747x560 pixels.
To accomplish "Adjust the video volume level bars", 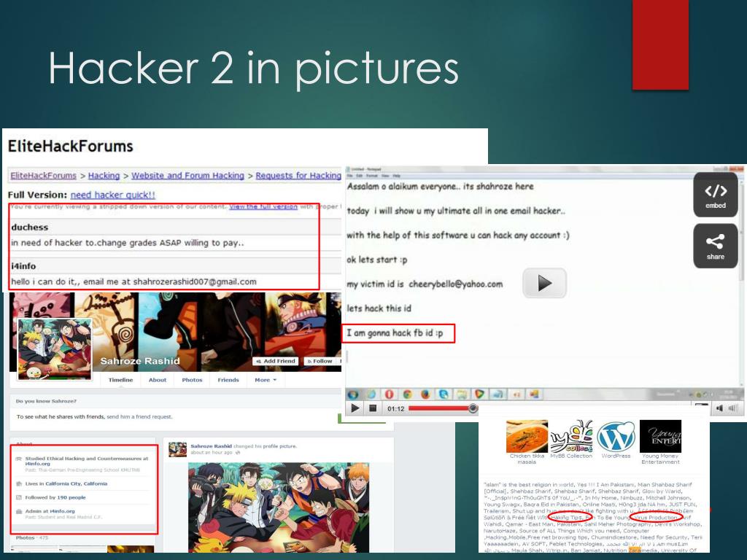I will [733, 408].
